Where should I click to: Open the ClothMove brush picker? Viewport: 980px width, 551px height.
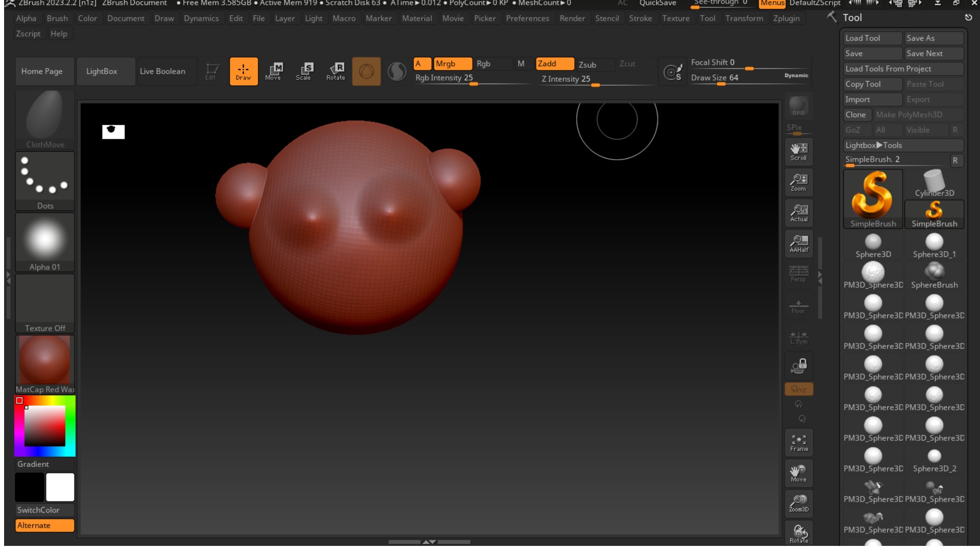click(x=45, y=119)
